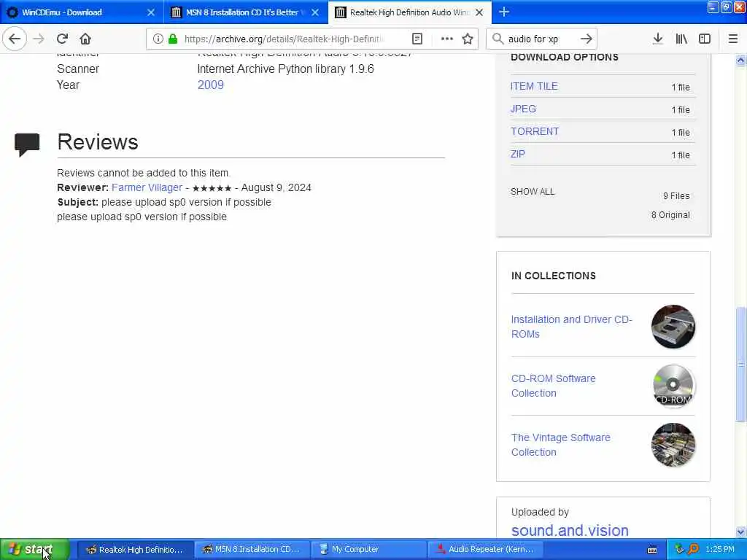Download the ITEM TILE file

click(534, 86)
